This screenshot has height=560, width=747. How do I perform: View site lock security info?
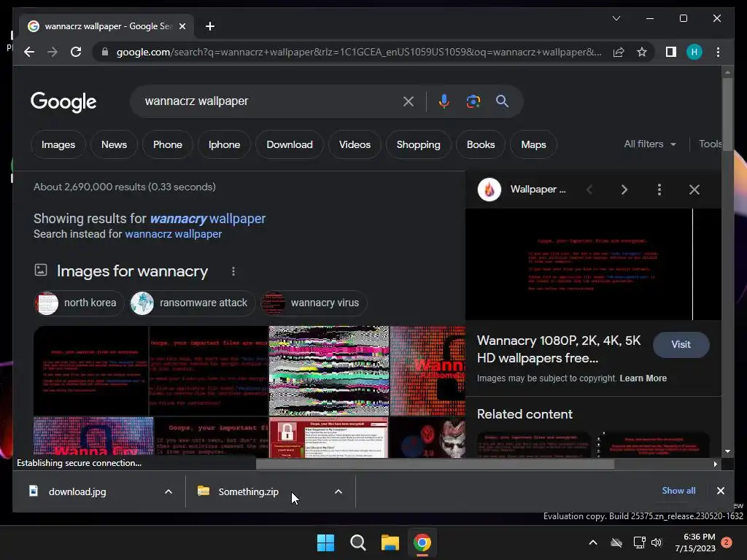105,52
